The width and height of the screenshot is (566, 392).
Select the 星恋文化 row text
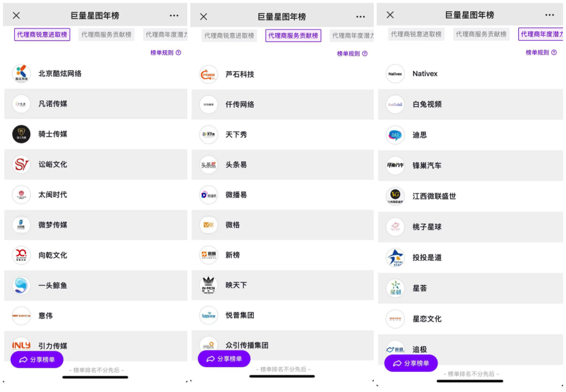coord(427,319)
